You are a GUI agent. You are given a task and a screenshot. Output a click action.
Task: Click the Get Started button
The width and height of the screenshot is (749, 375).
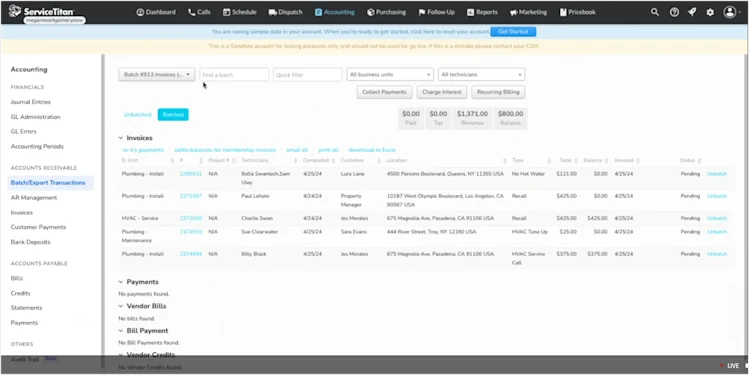pyautogui.click(x=513, y=32)
